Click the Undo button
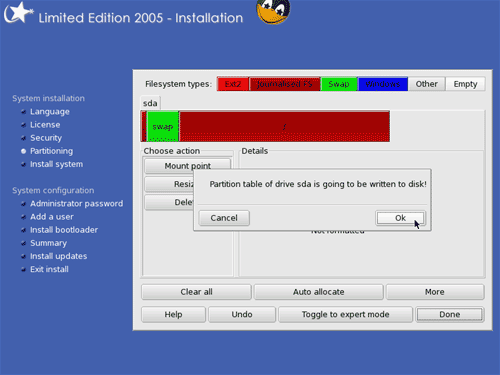Viewport: 500px width, 375px height. coord(242,314)
